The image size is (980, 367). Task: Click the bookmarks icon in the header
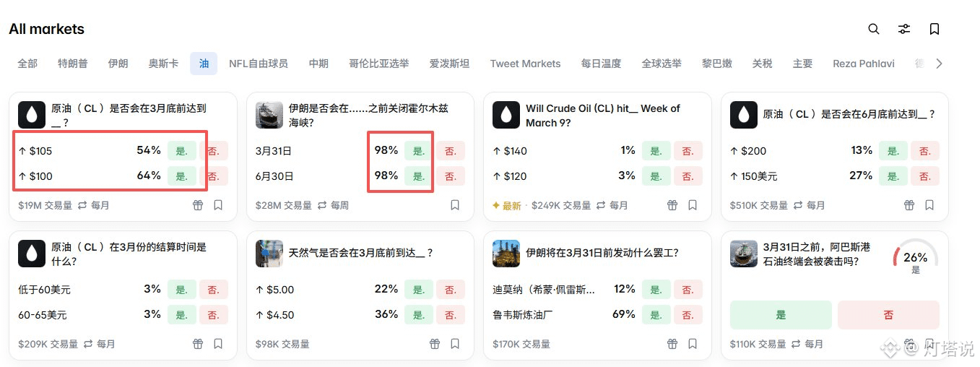pos(934,29)
